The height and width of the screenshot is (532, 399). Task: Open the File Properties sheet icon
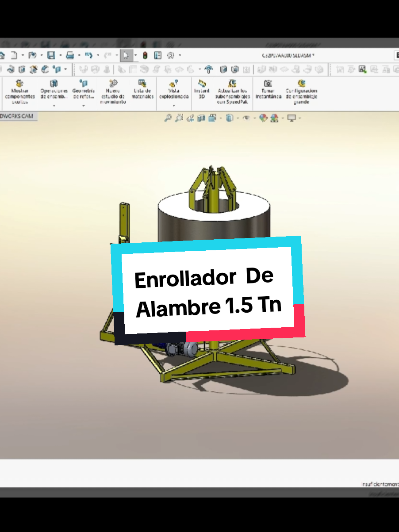(x=157, y=55)
